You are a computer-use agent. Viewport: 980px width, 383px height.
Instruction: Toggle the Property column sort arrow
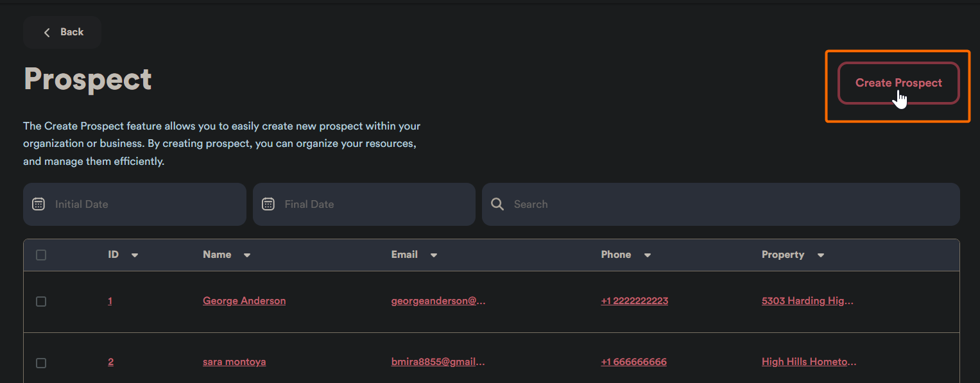coord(821,255)
